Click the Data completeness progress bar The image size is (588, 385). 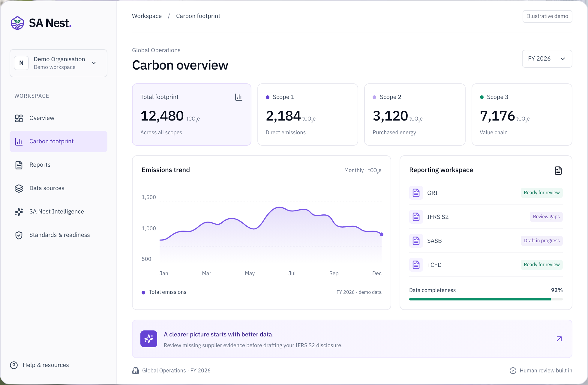[486, 299]
